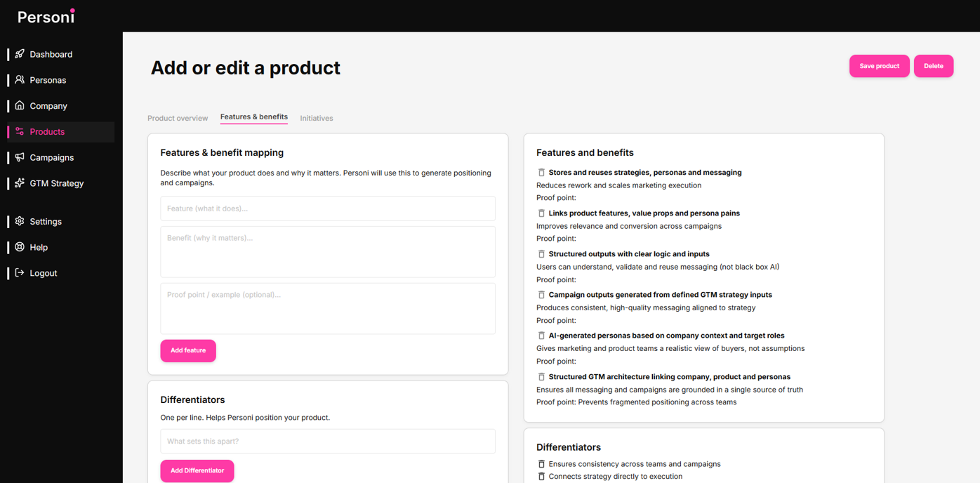Image resolution: width=980 pixels, height=483 pixels.
Task: Click the Company home icon
Action: pos(20,105)
